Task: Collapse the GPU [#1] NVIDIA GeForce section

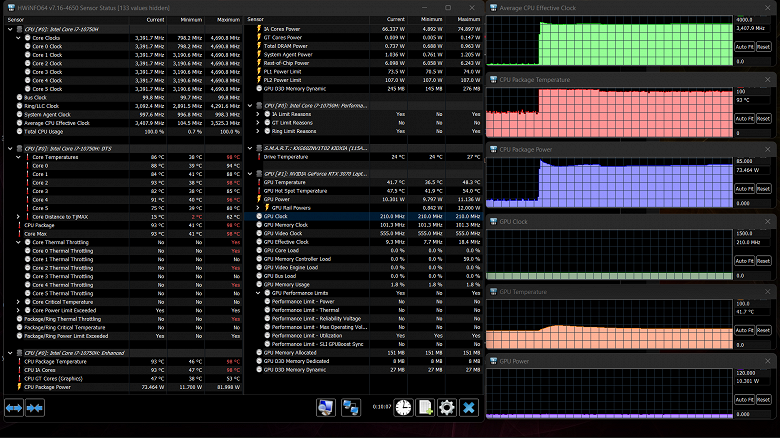Action: (250, 174)
